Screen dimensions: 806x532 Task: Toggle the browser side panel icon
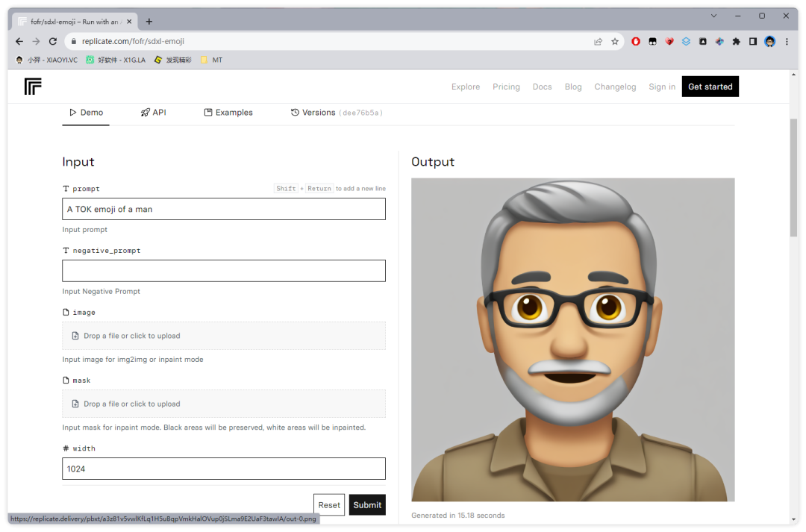click(x=753, y=42)
